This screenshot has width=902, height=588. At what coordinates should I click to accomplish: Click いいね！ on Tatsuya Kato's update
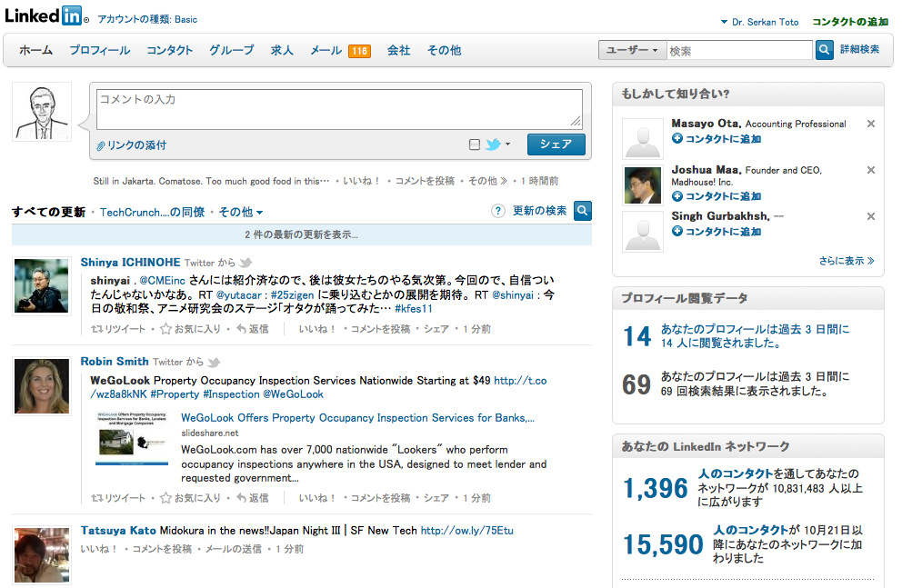[x=99, y=549]
